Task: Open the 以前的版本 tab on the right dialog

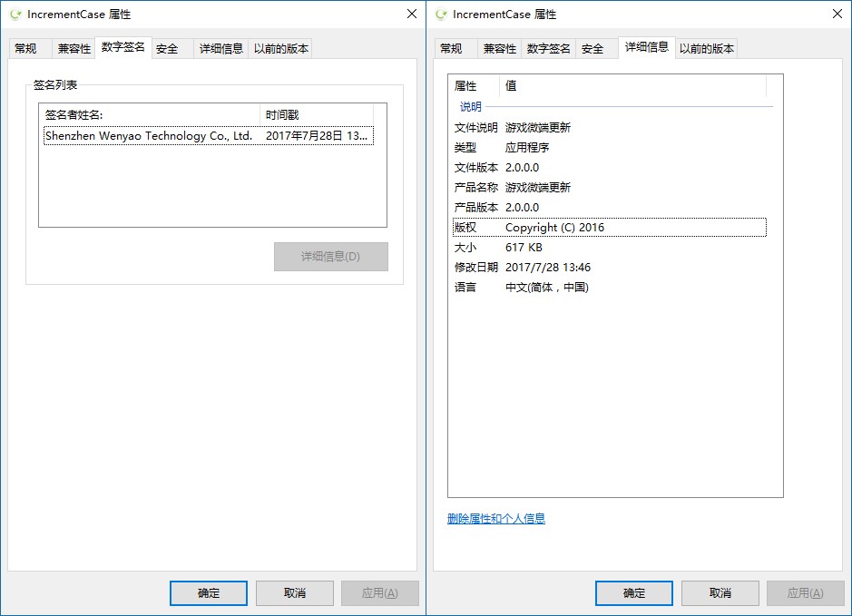Action: 710,48
